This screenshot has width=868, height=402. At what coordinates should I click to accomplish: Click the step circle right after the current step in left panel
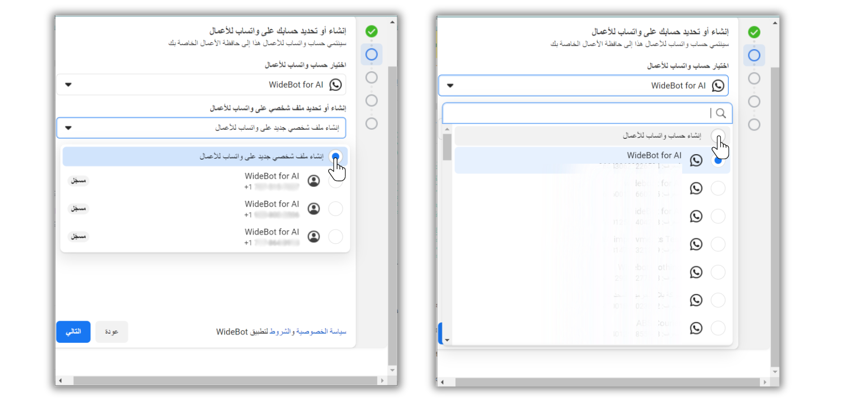(x=372, y=77)
